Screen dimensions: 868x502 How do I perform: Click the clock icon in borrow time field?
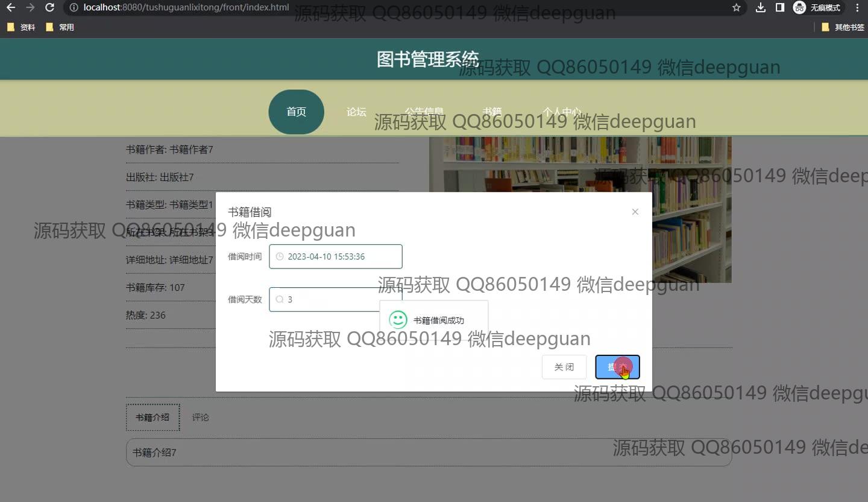pos(280,256)
